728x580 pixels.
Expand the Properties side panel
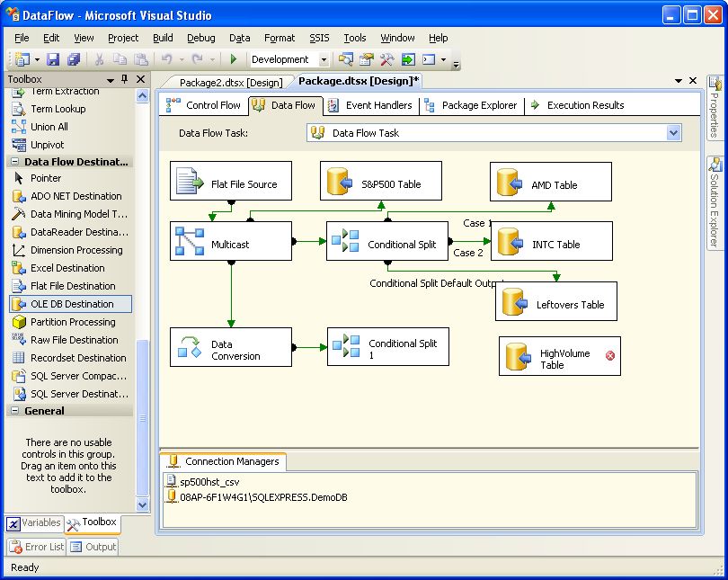tap(715, 107)
